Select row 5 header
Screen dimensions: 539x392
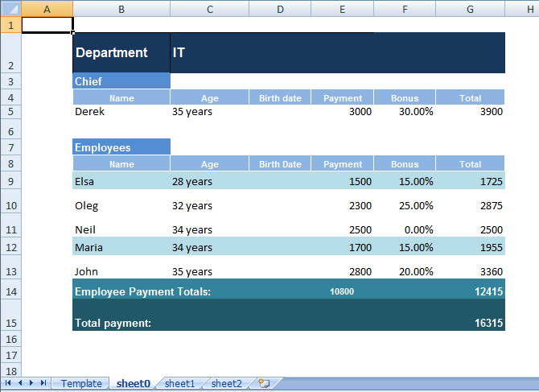click(10, 112)
